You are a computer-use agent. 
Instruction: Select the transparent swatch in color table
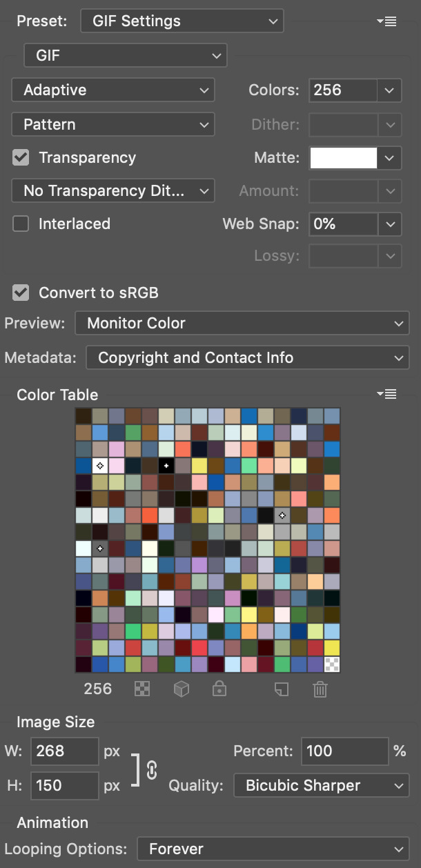tap(332, 664)
